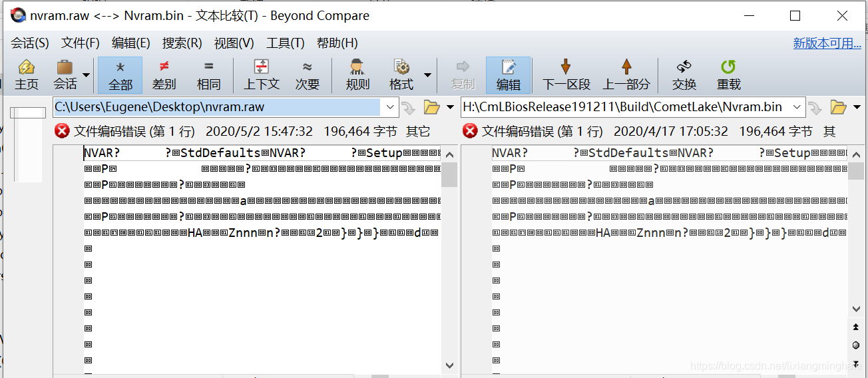Expand left file path history dropdown
This screenshot has width=868, height=378.
click(389, 107)
